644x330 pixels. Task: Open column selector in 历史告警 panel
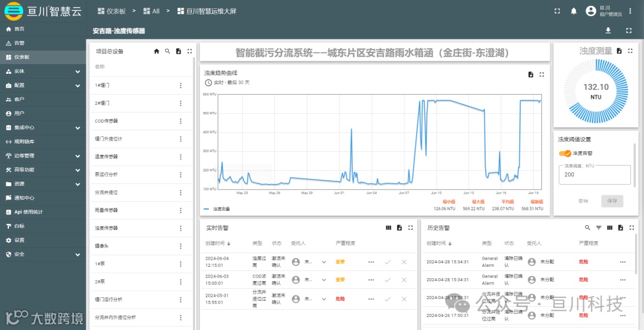point(610,228)
